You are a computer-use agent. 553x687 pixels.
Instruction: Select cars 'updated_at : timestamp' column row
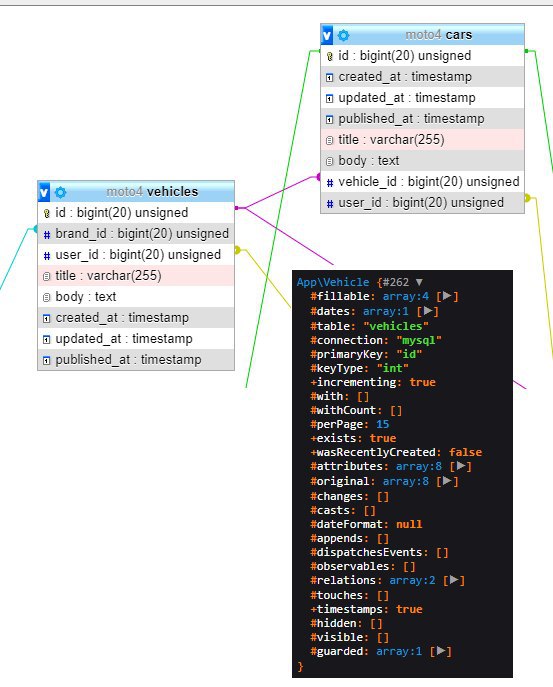[x=422, y=98]
